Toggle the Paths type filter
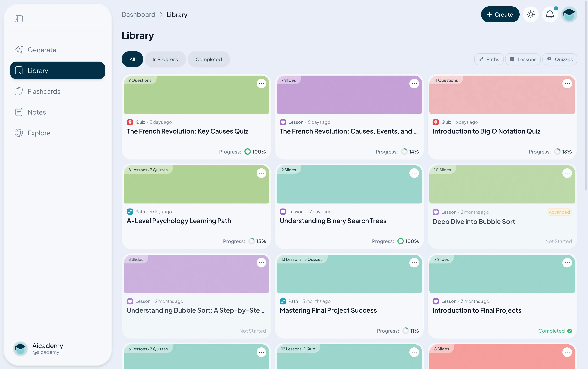This screenshot has width=588, height=369. 489,59
